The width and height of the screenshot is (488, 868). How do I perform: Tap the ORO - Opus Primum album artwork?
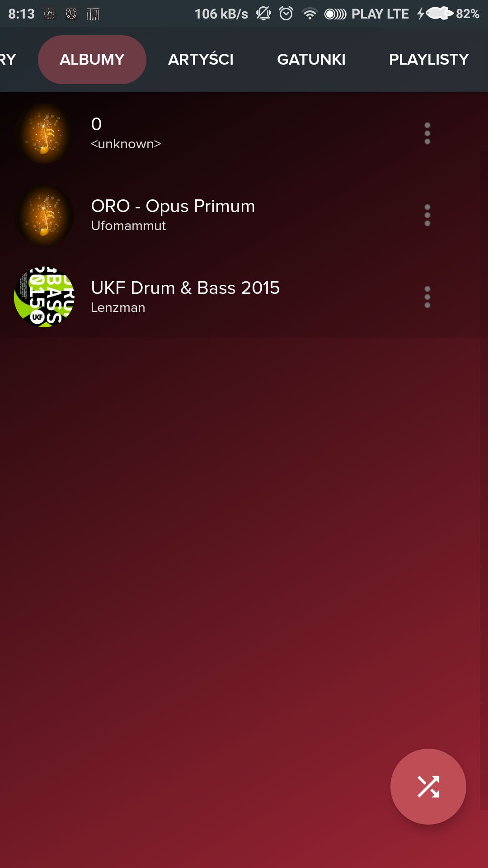[x=44, y=215]
